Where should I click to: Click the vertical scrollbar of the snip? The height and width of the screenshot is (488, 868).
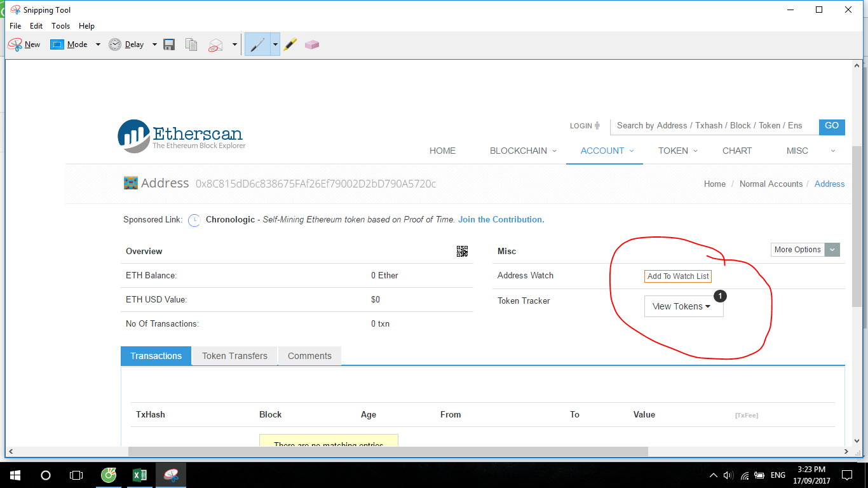(x=857, y=226)
